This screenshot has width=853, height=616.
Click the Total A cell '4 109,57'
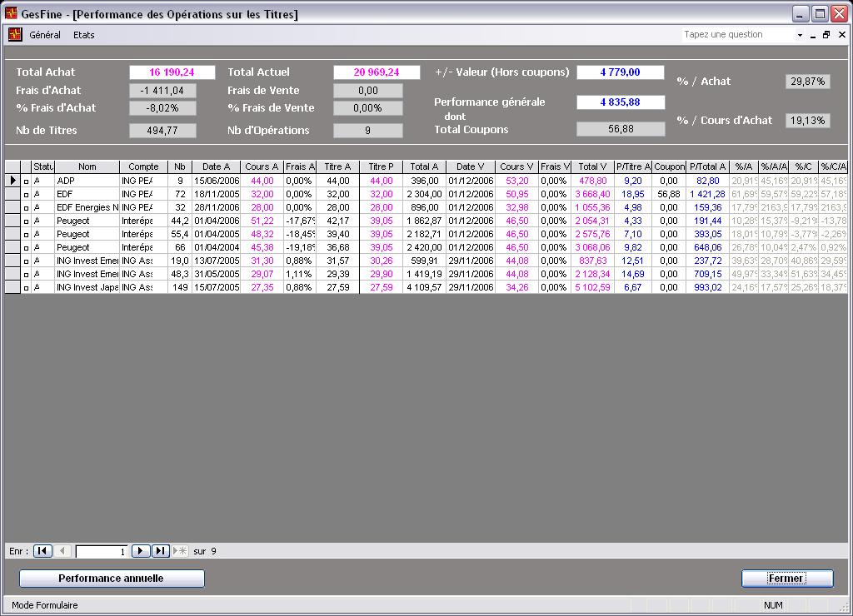click(424, 287)
